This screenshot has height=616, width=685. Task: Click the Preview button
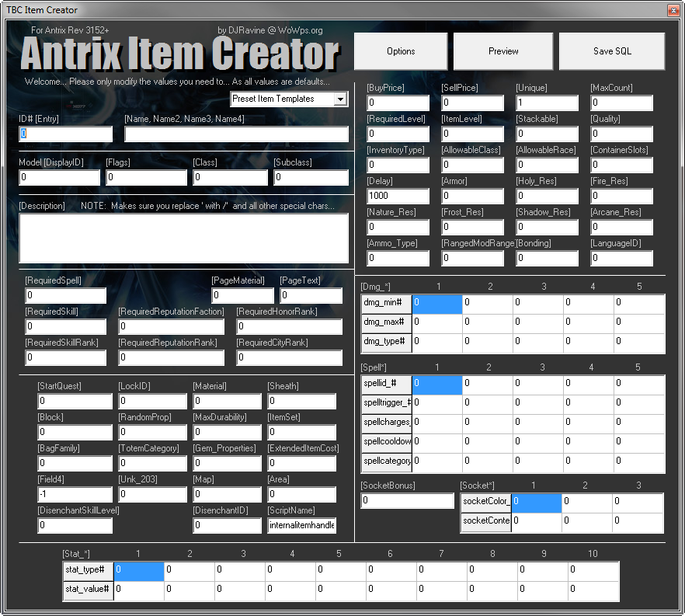(502, 50)
